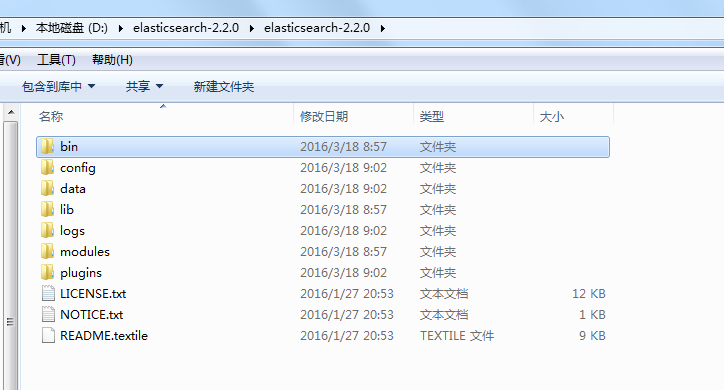Screen dimensions: 724x390
Task: Open the 帮助(H) menu
Action: coord(112,60)
